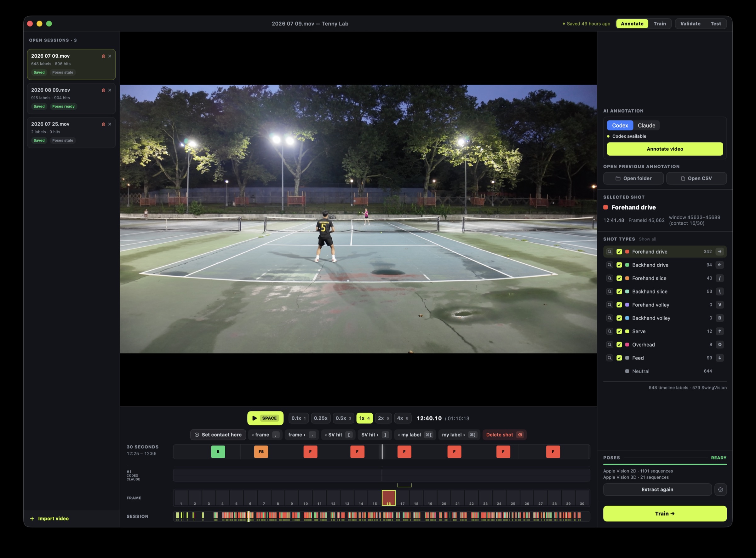Uncheck the Feed shot type
Screen dimensions: 756x558
click(x=619, y=358)
